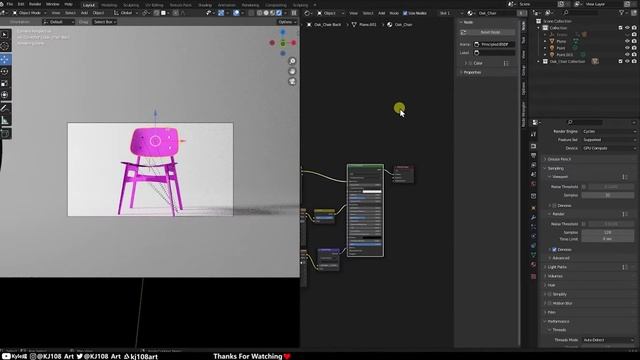Toggle viewport gizmos button

pos(221,13)
